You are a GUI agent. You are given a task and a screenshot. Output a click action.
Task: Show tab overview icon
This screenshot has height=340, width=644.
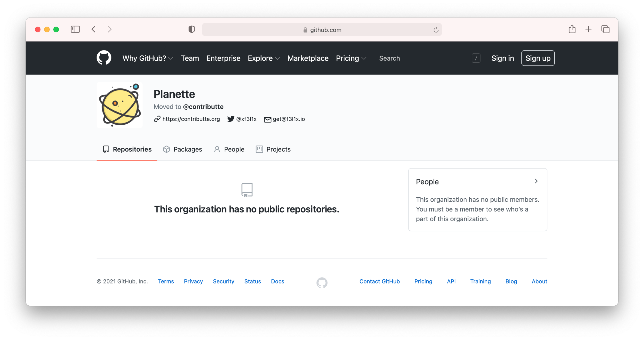pos(605,29)
